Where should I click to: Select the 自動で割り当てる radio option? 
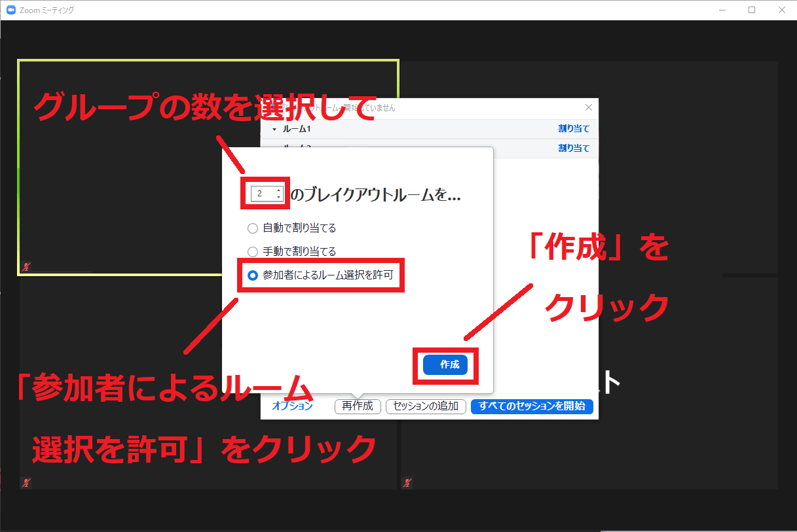click(x=253, y=228)
